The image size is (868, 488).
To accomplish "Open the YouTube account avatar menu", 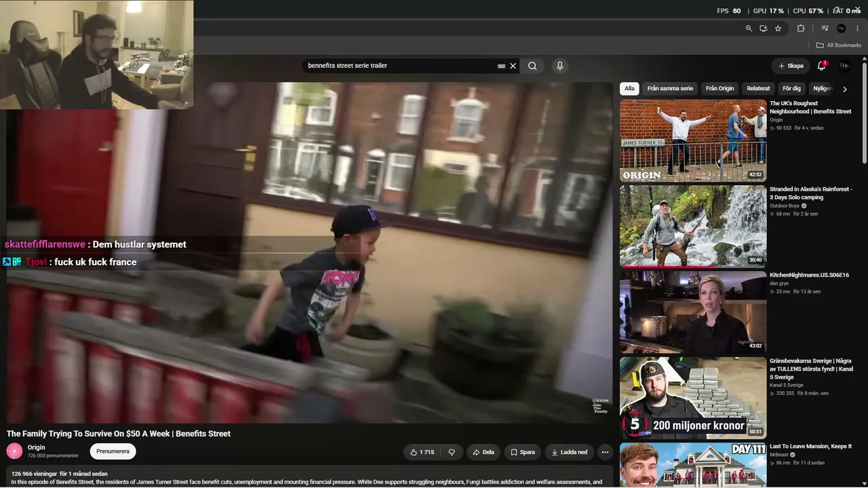I will tap(845, 66).
